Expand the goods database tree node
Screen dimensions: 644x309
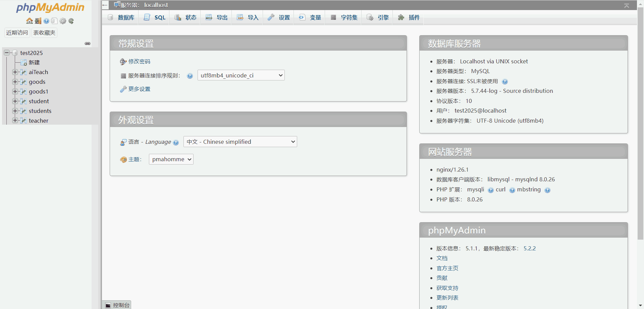tap(14, 82)
